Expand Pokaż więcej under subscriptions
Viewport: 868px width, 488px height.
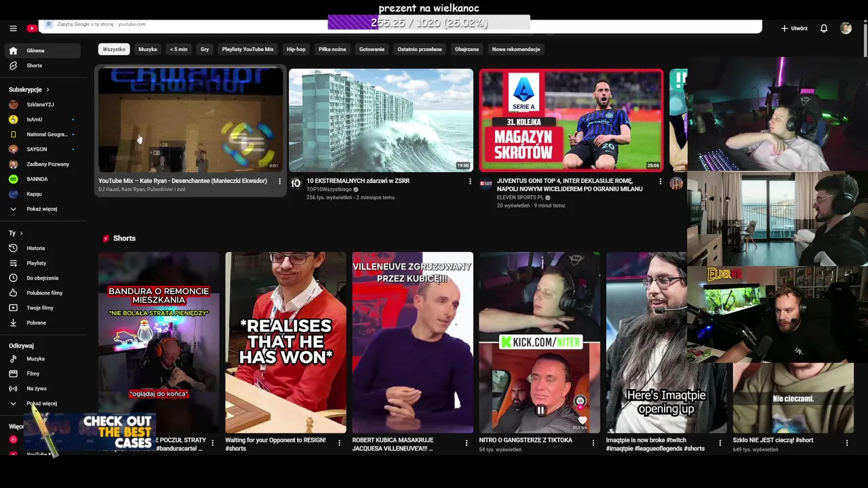click(x=41, y=209)
